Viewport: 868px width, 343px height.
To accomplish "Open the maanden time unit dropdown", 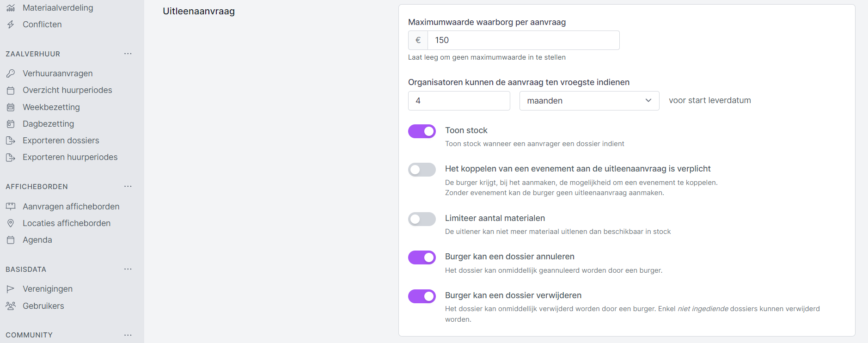I will (x=589, y=101).
